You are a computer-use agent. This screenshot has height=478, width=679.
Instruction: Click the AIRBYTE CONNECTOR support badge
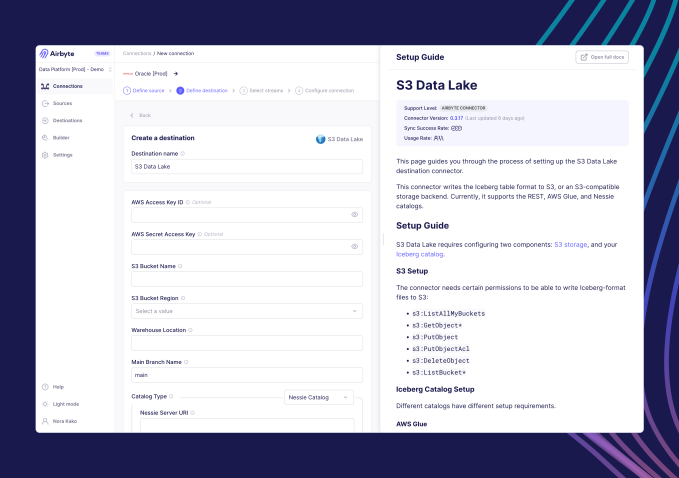463,108
